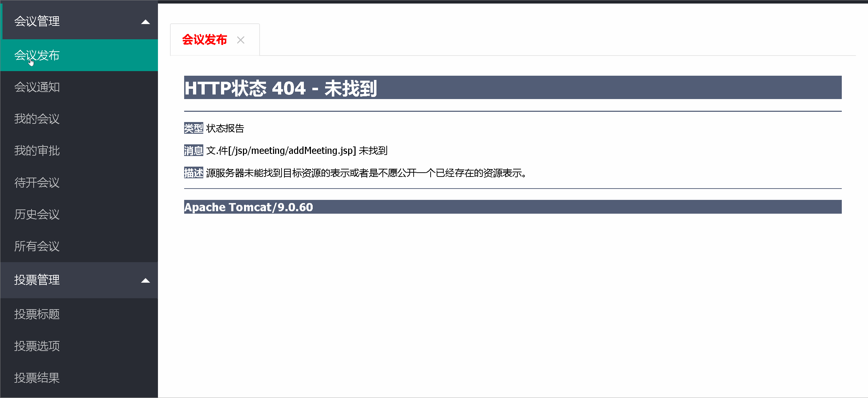Open 我的审批 from the menu
The height and width of the screenshot is (398, 868).
tap(36, 151)
